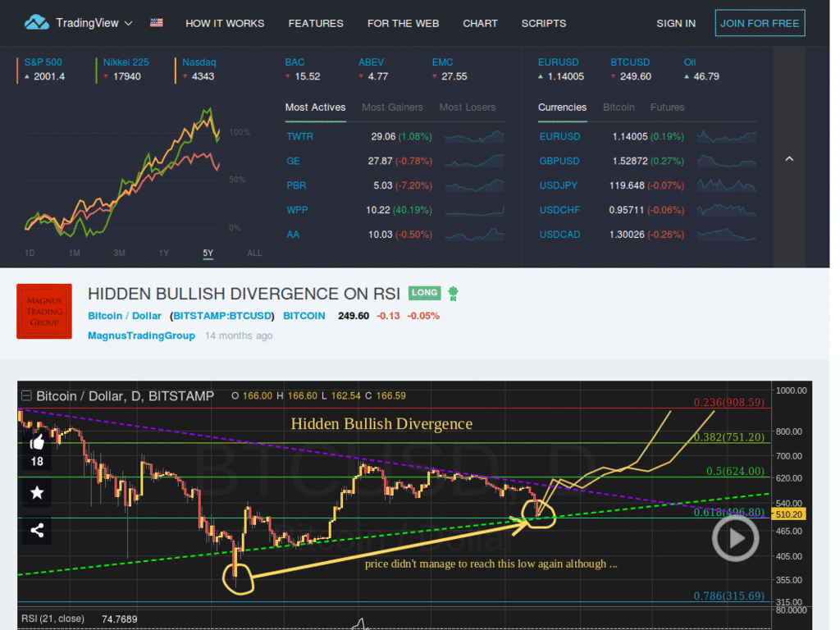The height and width of the screenshot is (630, 840).
Task: Switch to Futures tab
Action: [x=667, y=107]
